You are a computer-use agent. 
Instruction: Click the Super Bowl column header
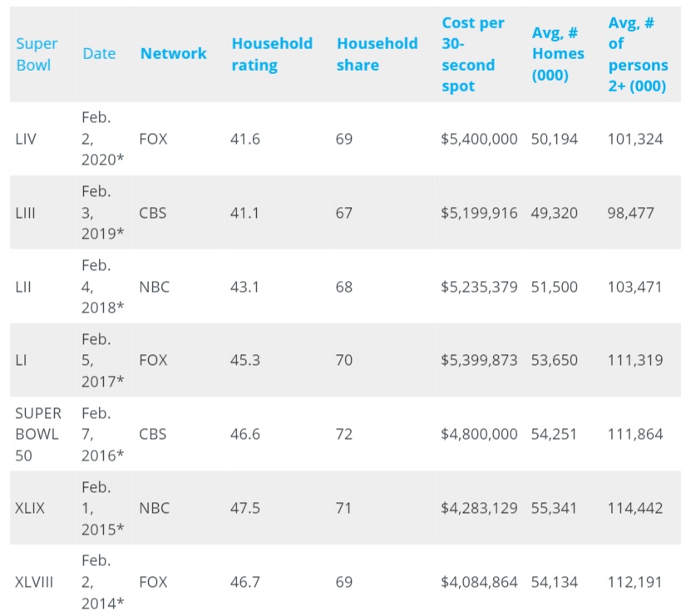point(37,54)
